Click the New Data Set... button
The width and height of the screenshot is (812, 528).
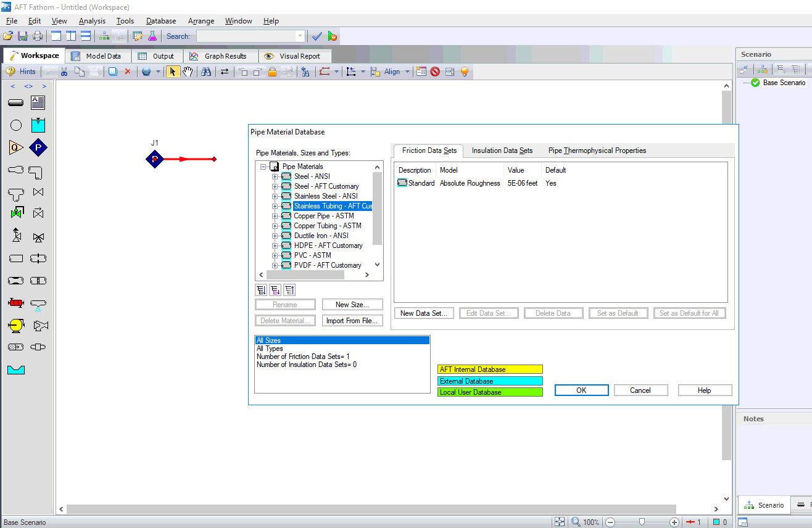[424, 313]
